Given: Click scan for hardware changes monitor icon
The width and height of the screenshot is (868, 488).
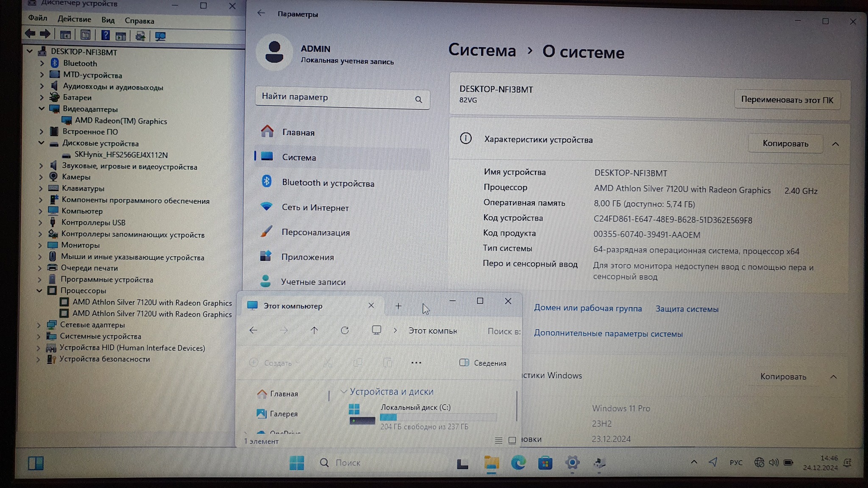Looking at the screenshot, I should click(x=160, y=36).
